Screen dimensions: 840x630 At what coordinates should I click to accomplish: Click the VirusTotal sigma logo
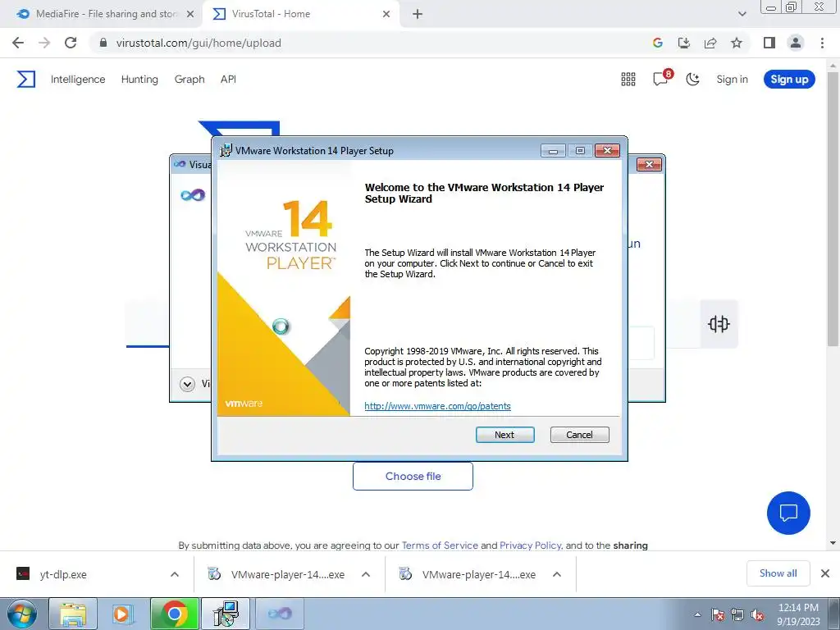coord(25,80)
